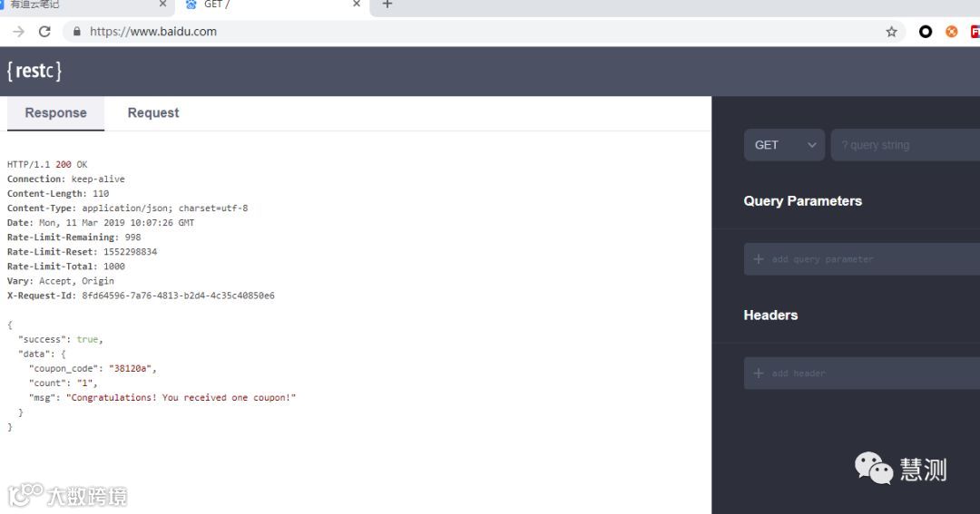
Task: Click the coupon_code "38120a" value
Action: (x=130, y=368)
